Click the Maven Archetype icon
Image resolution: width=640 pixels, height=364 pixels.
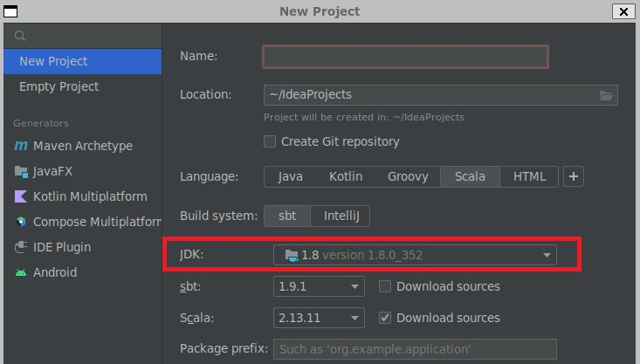click(x=21, y=146)
